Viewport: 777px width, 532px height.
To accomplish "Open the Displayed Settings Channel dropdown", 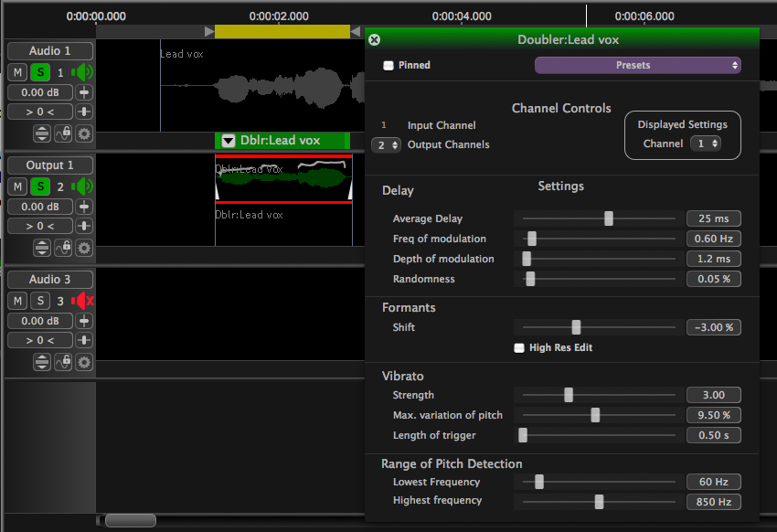I will pyautogui.click(x=707, y=144).
